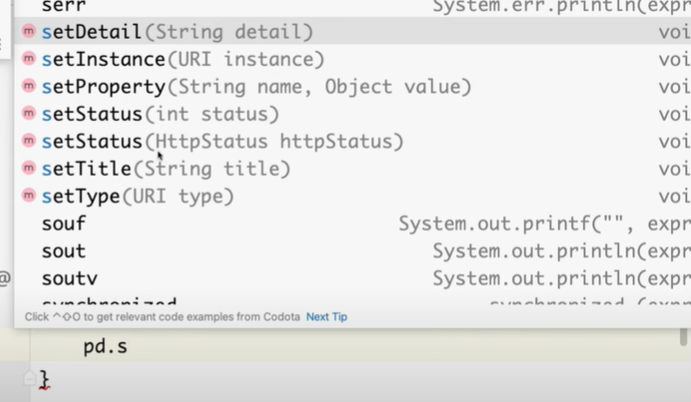Select setTitle(String title) suggestion

[x=353, y=168]
